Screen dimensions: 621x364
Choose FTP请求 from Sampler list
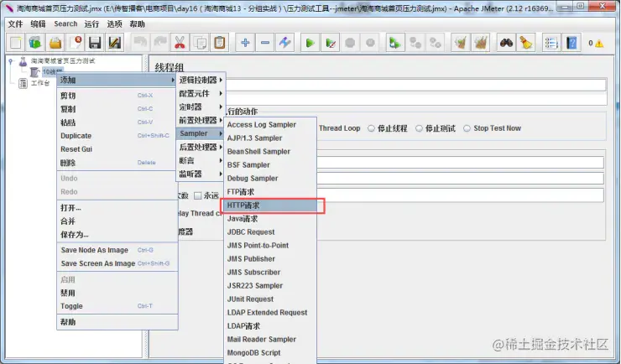pyautogui.click(x=270, y=192)
